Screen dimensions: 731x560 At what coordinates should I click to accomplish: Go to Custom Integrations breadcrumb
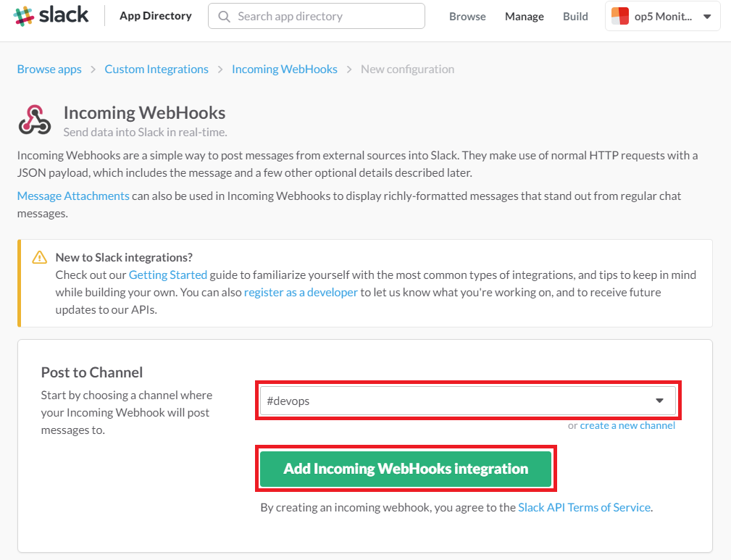(x=156, y=69)
